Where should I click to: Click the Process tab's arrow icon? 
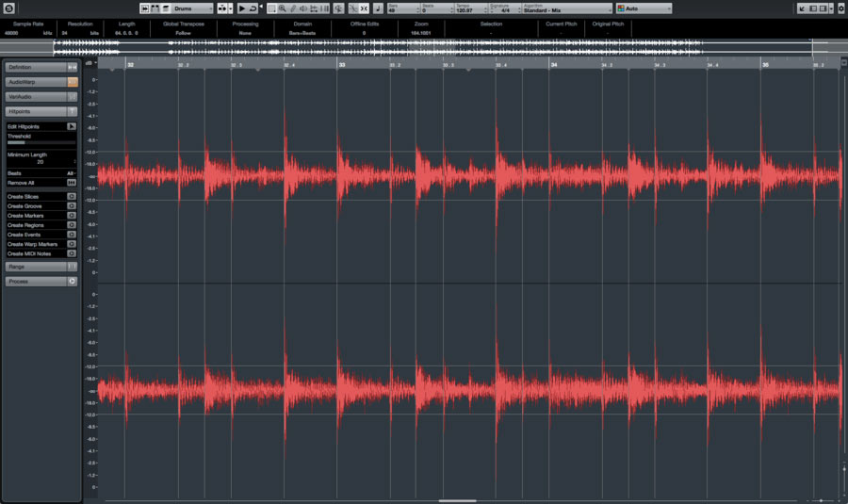[72, 281]
